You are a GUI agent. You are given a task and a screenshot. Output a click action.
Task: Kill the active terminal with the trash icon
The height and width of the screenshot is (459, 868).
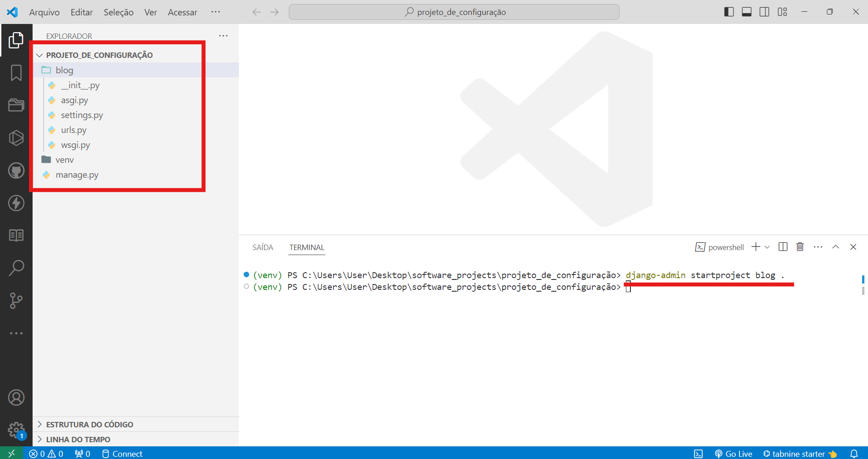point(800,247)
